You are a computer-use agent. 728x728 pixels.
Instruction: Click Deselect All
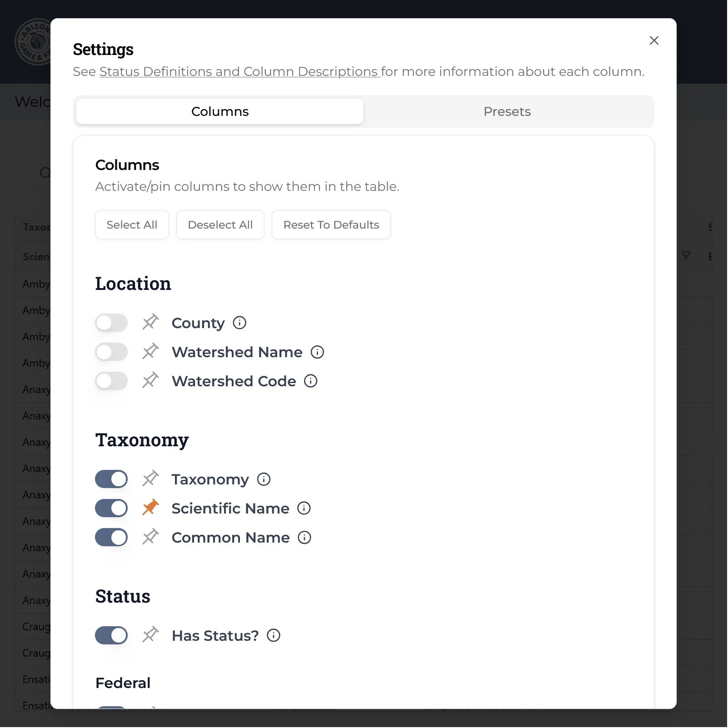pos(220,224)
